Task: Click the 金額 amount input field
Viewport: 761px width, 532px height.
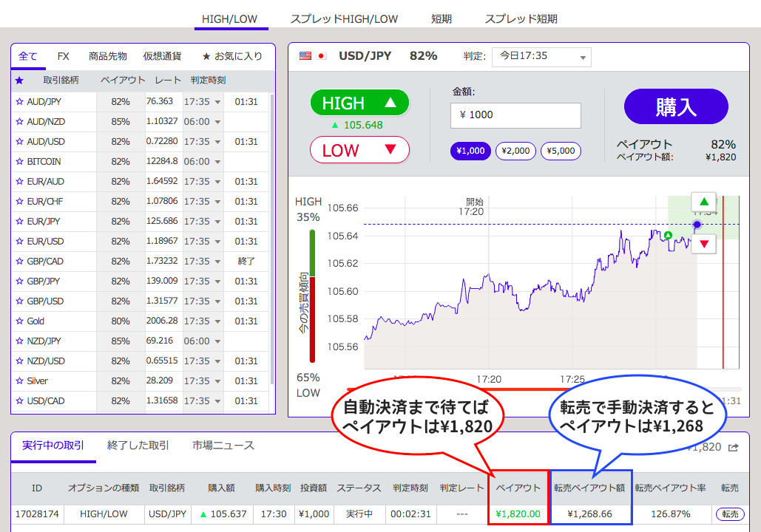Action: coord(515,115)
